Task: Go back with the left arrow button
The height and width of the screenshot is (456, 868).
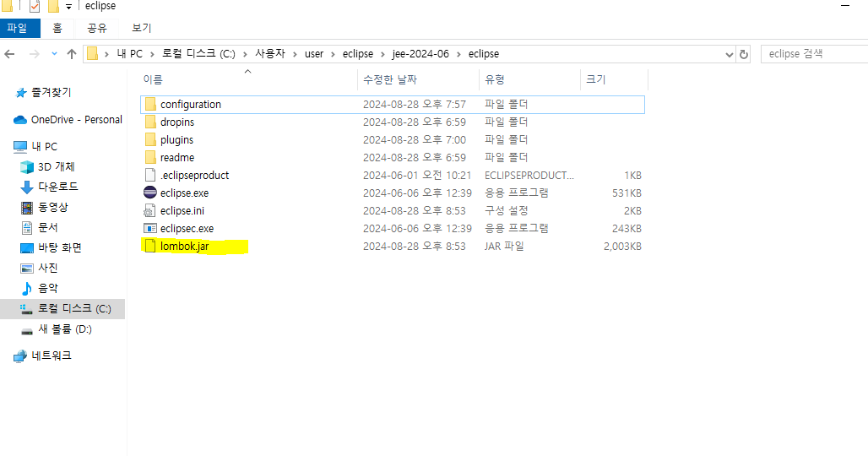Action: tap(9, 54)
